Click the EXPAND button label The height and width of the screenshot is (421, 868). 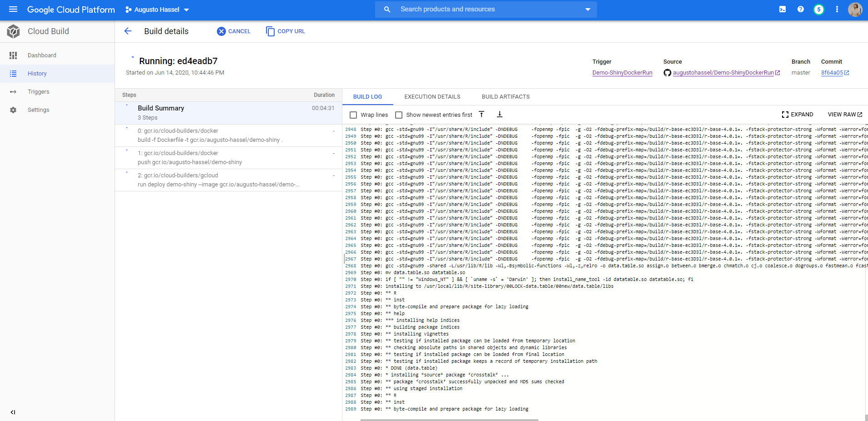pos(802,115)
